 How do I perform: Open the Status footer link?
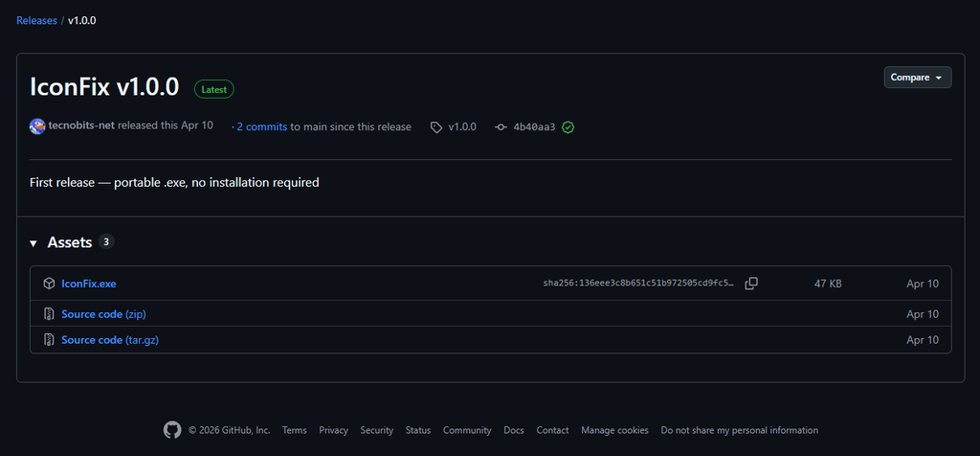(x=418, y=430)
